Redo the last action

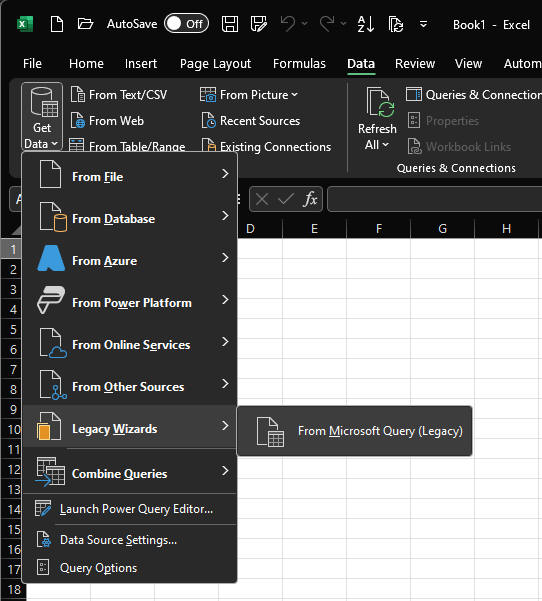coord(327,24)
